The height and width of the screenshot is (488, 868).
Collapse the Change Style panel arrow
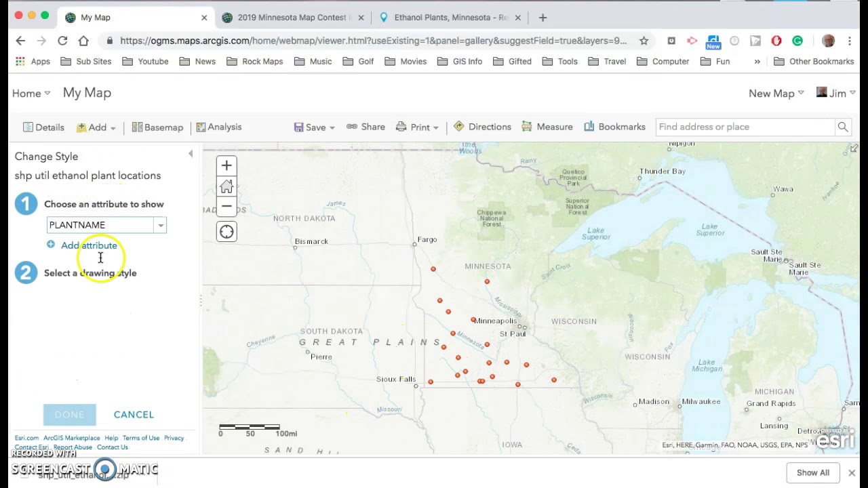191,154
